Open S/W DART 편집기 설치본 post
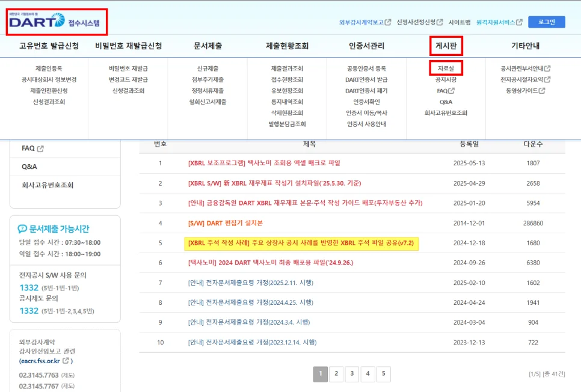 (226, 223)
